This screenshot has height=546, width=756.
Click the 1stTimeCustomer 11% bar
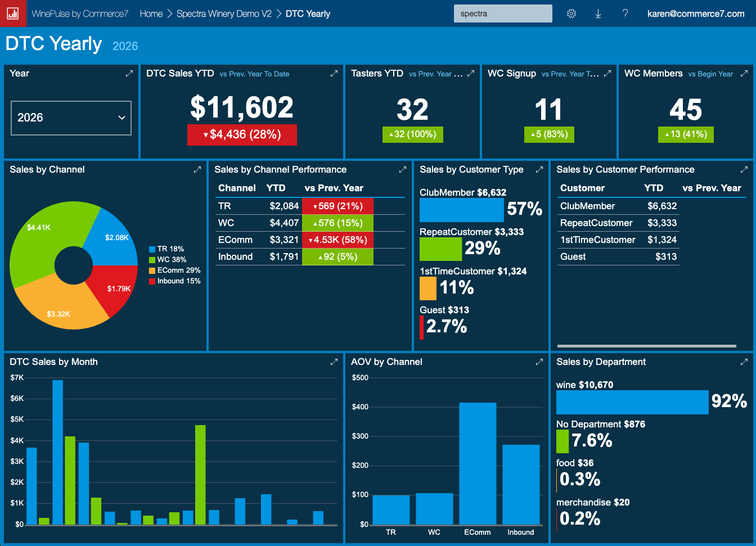(x=427, y=288)
